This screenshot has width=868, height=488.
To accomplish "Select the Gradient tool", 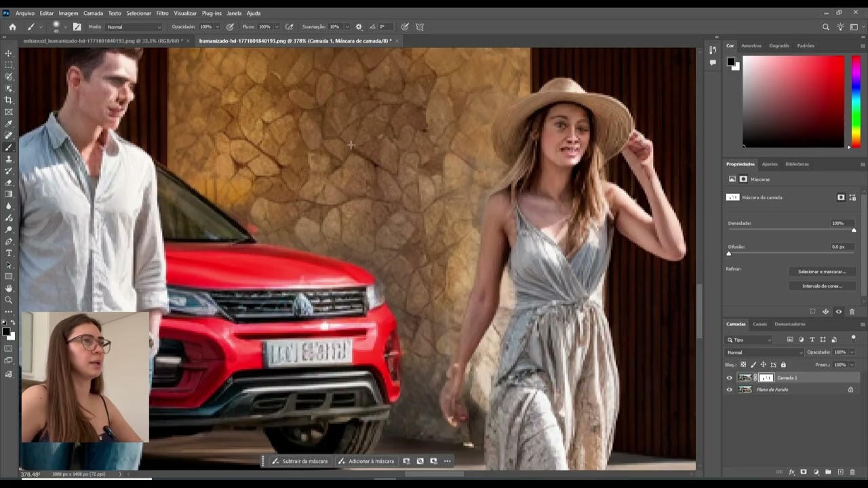I will tap(9, 195).
